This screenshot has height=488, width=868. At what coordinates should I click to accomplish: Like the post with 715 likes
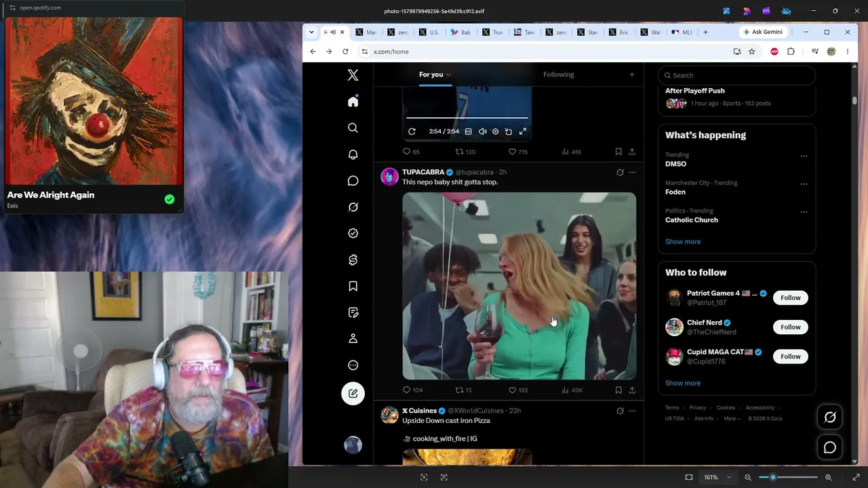point(518,152)
